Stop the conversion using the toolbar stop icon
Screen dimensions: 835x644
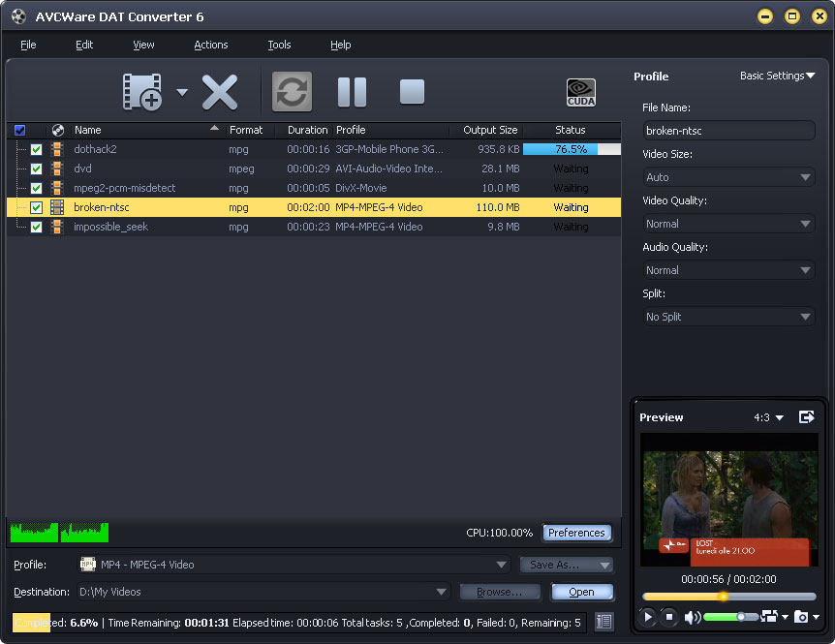pos(412,92)
